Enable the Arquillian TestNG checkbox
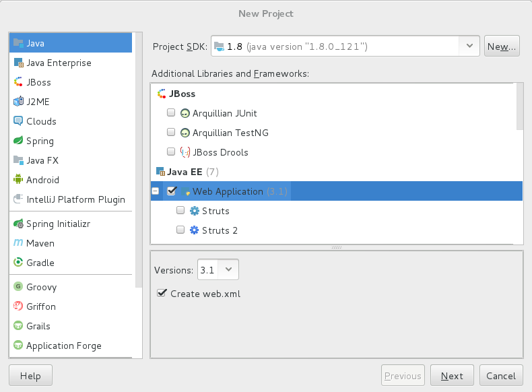 (x=171, y=132)
